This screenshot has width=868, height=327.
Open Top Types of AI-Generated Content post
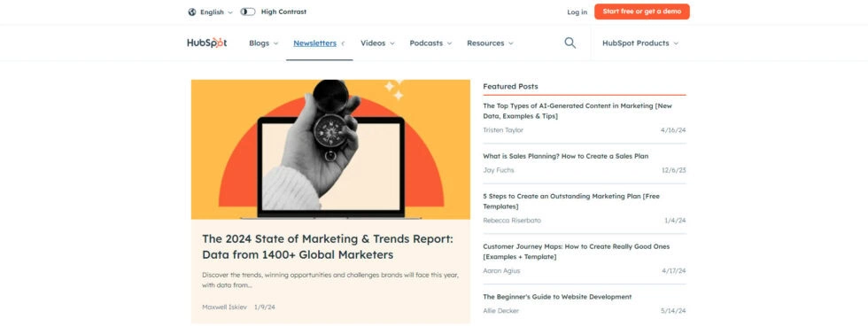point(577,111)
